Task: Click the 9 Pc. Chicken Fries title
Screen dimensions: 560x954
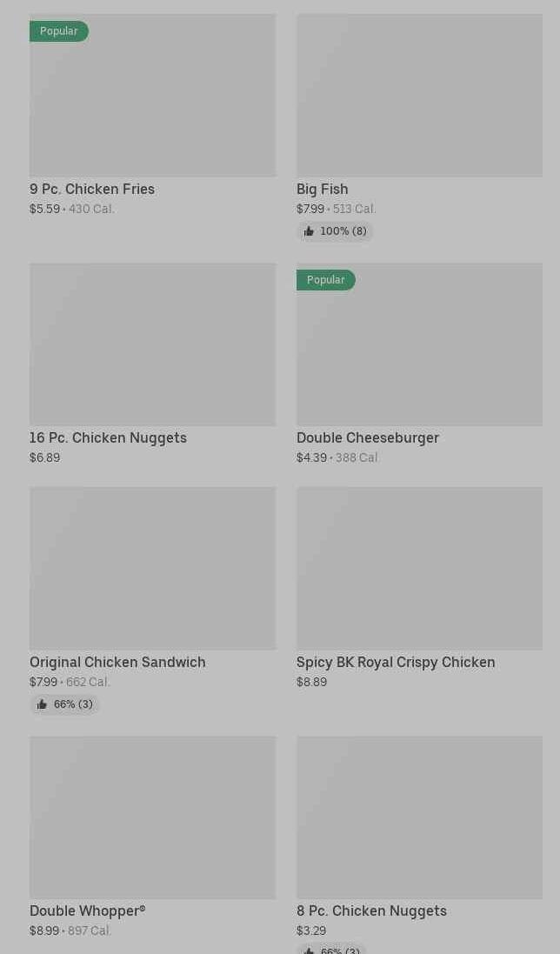Action: click(x=92, y=189)
